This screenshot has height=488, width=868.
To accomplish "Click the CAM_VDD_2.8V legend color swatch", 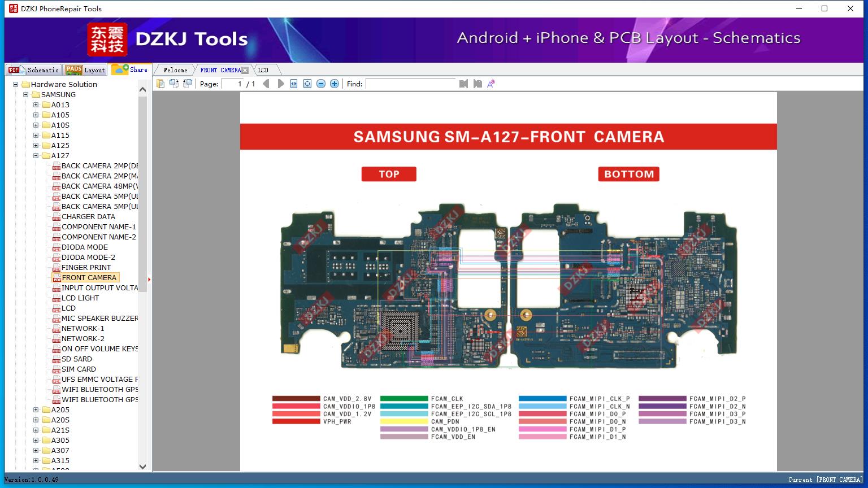I will 296,399.
